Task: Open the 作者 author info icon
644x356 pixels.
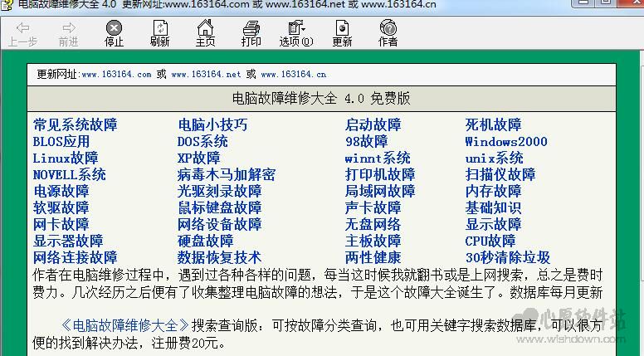Action: 388,28
